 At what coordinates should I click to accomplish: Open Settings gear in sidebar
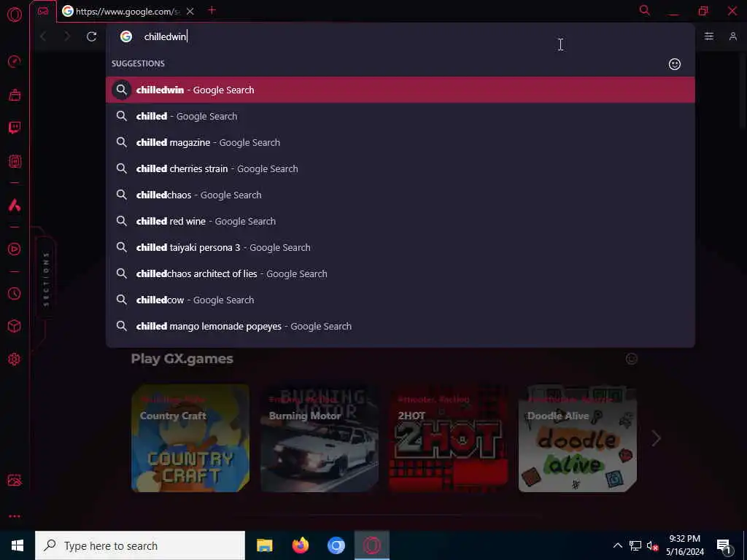point(15,359)
